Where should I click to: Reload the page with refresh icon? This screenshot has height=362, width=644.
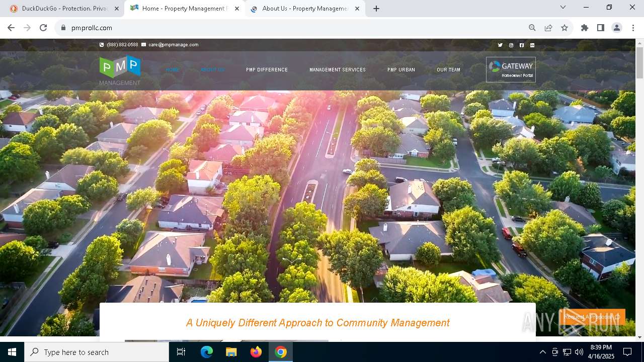[43, 28]
